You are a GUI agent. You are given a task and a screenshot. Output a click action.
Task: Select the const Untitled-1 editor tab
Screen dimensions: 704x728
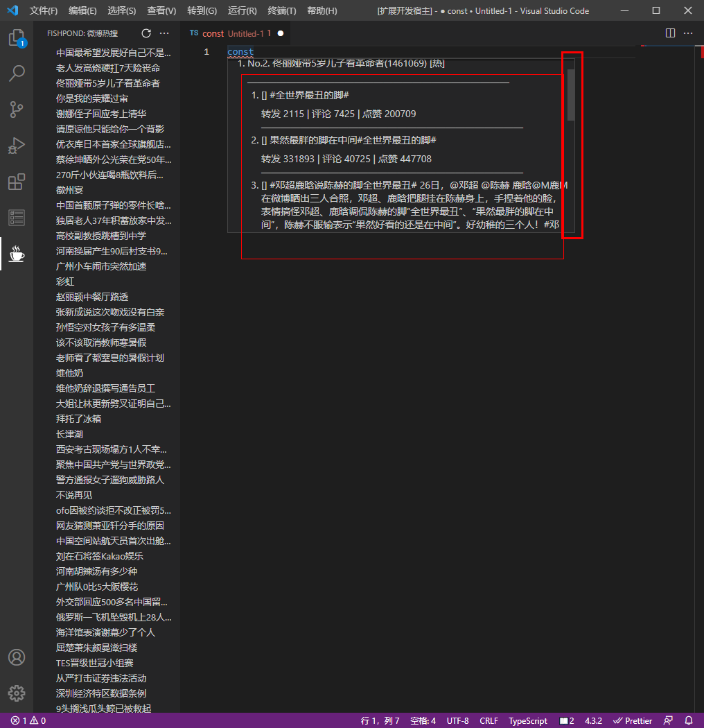pos(236,33)
